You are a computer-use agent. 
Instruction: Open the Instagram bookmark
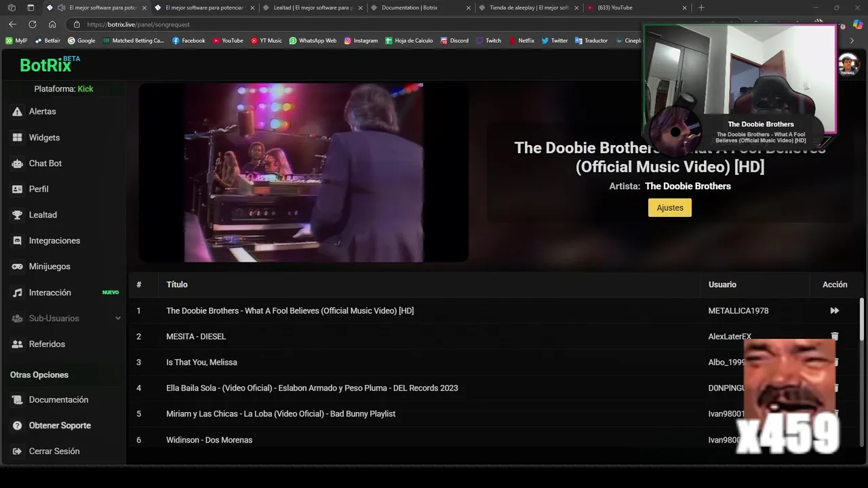click(x=361, y=41)
